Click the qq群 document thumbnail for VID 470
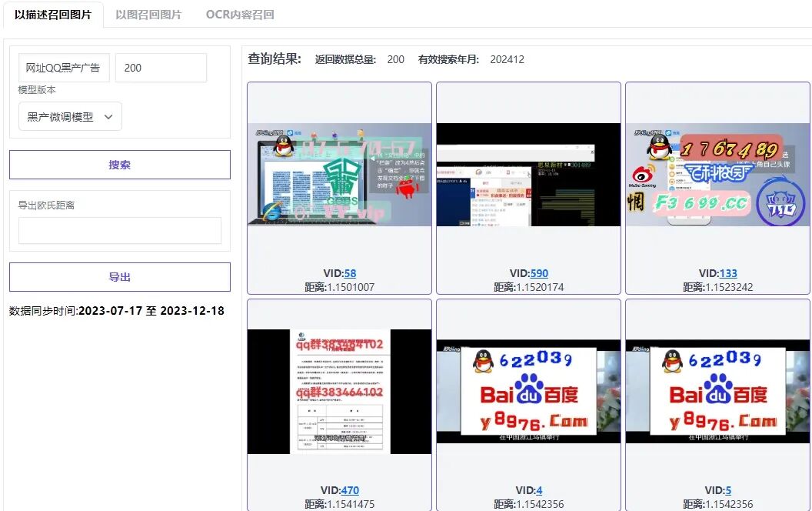 pos(339,392)
